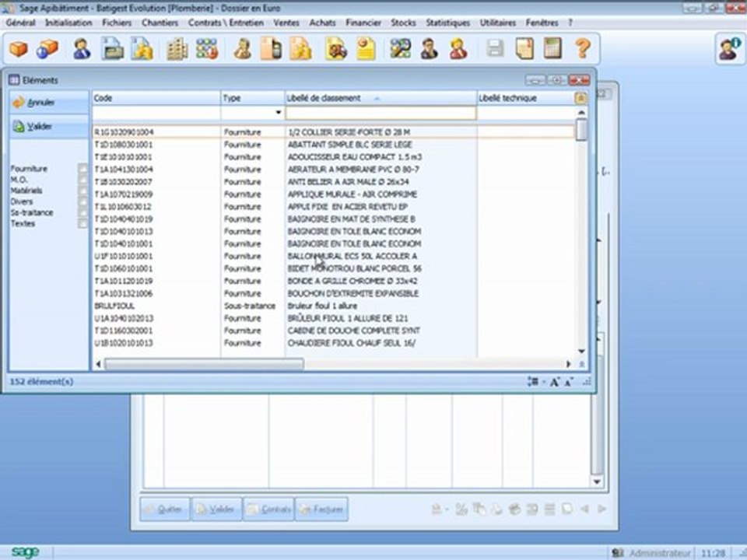Tick the Matériels filter checkbox
The width and height of the screenshot is (747, 560).
point(82,191)
